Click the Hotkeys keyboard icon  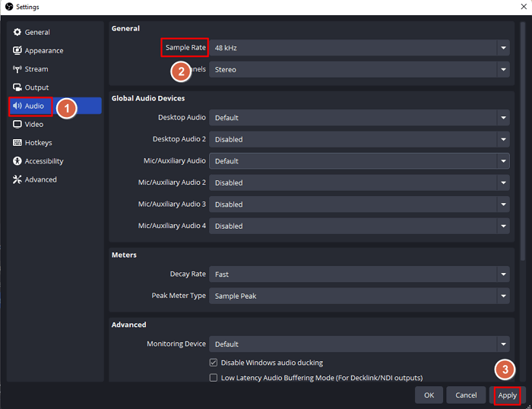17,143
